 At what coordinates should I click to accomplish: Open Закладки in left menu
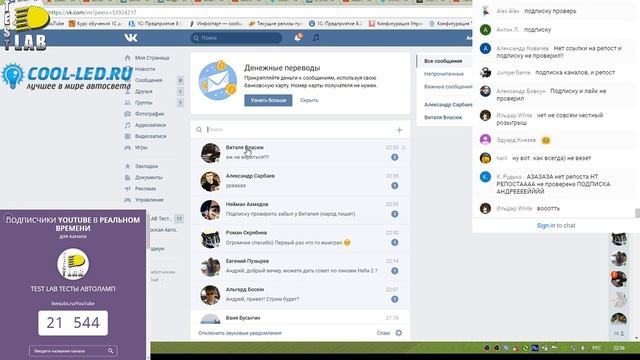tap(147, 166)
